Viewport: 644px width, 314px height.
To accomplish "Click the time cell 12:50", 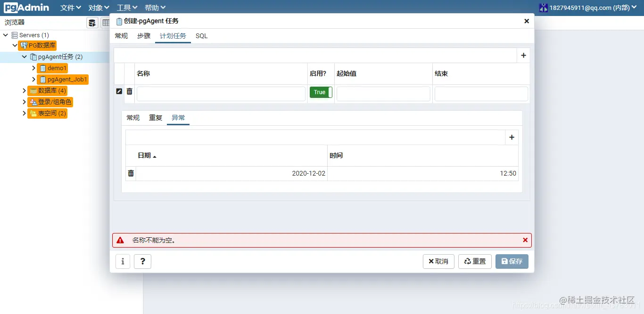I will pos(423,173).
